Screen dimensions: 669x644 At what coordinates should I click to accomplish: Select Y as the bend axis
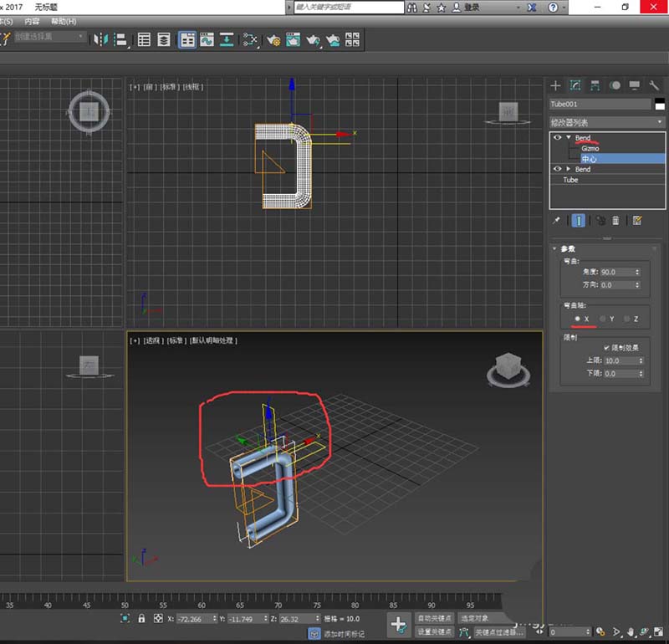click(x=602, y=319)
